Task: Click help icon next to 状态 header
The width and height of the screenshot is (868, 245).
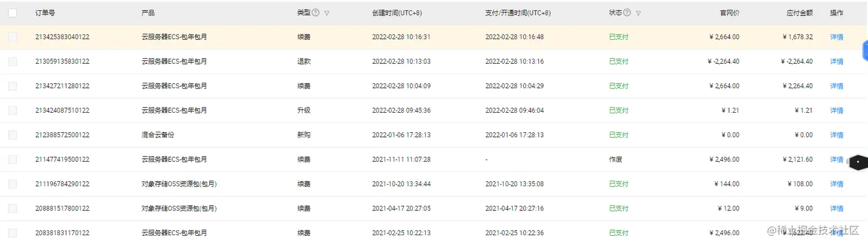Action: click(627, 13)
